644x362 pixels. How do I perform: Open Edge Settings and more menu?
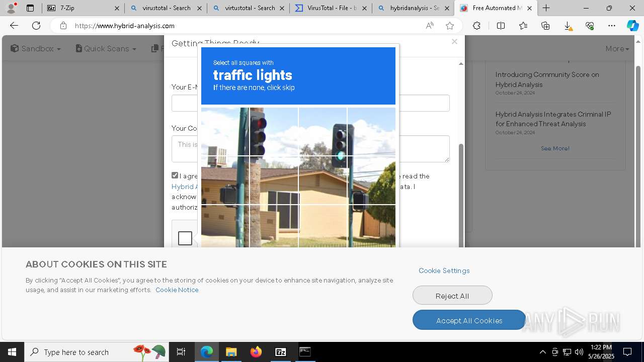612,26
